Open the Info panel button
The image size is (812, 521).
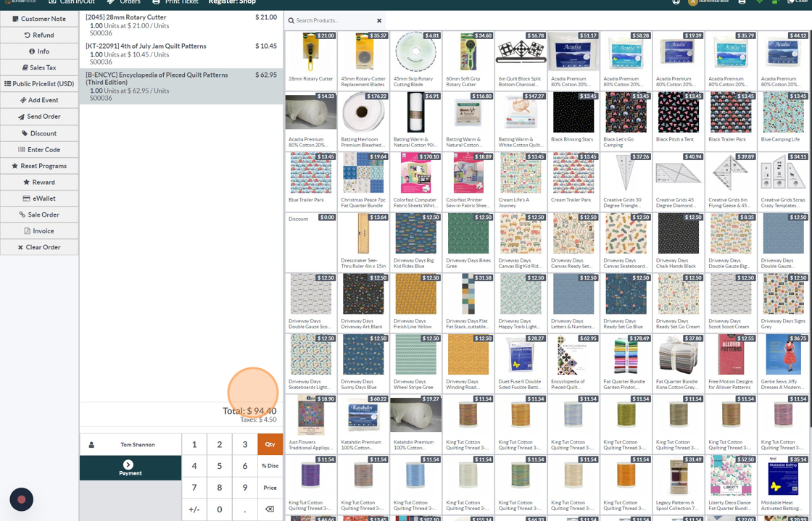[39, 51]
